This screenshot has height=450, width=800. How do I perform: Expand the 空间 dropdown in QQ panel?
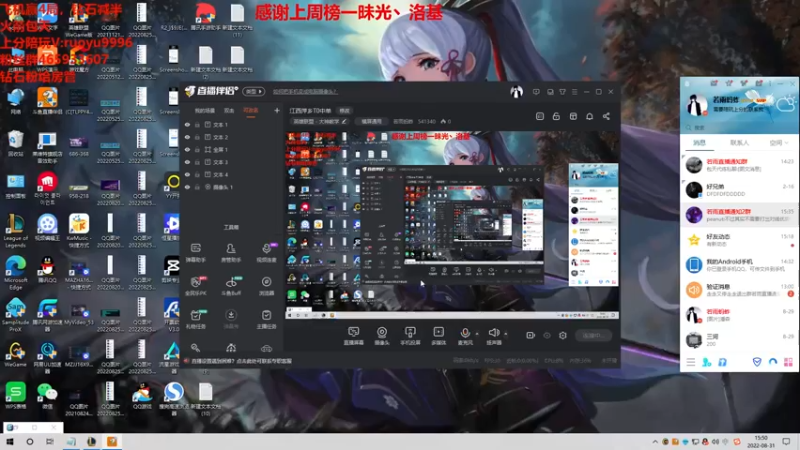tap(779, 143)
